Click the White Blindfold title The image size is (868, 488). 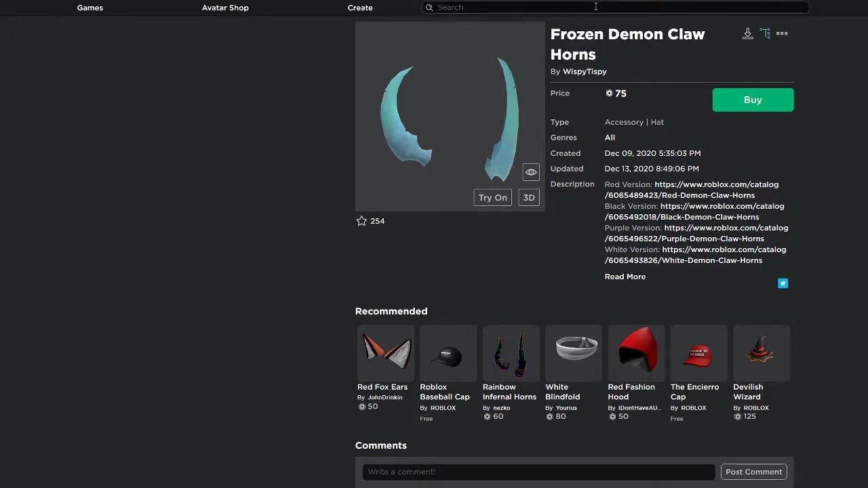[563, 392]
